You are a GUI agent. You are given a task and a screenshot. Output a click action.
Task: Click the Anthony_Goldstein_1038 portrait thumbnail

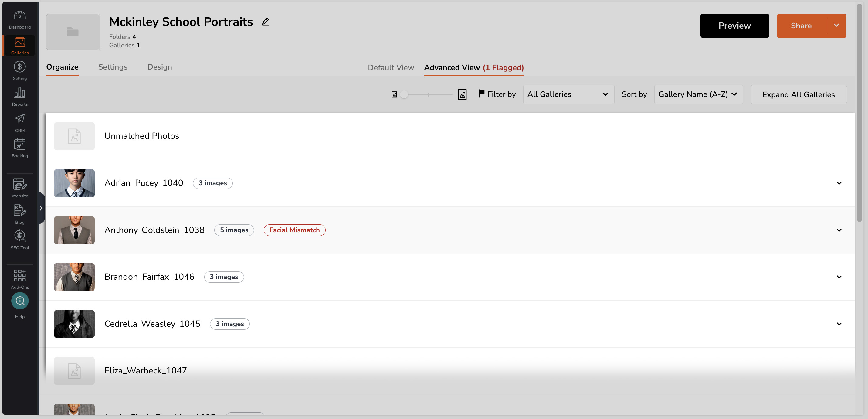tap(74, 230)
